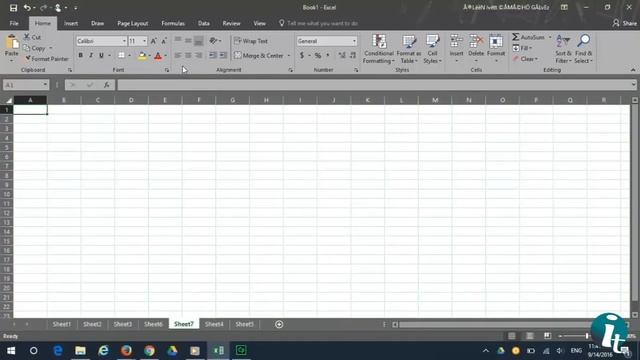Switch to the Page Layout tab
640x360 pixels.
click(133, 23)
